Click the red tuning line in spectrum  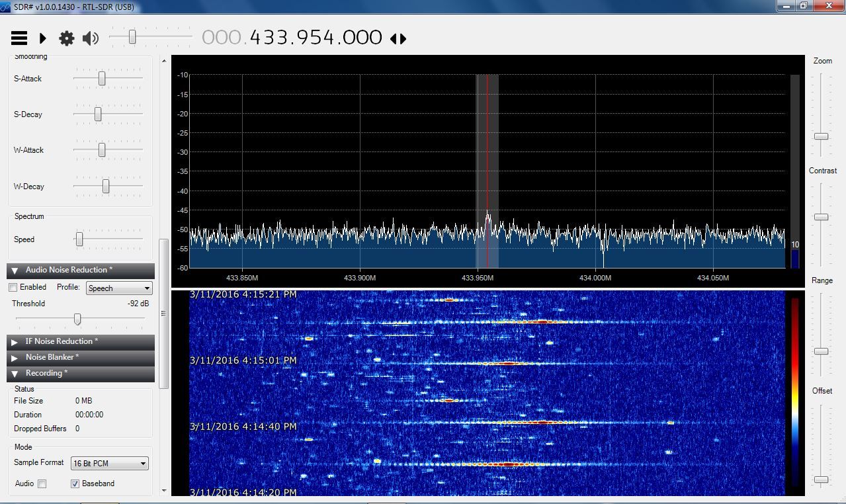[x=487, y=171]
